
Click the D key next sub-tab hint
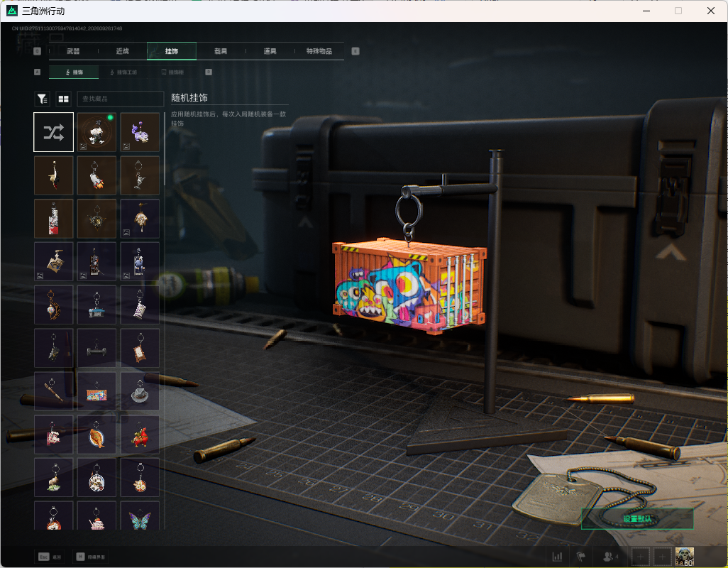tap(209, 72)
